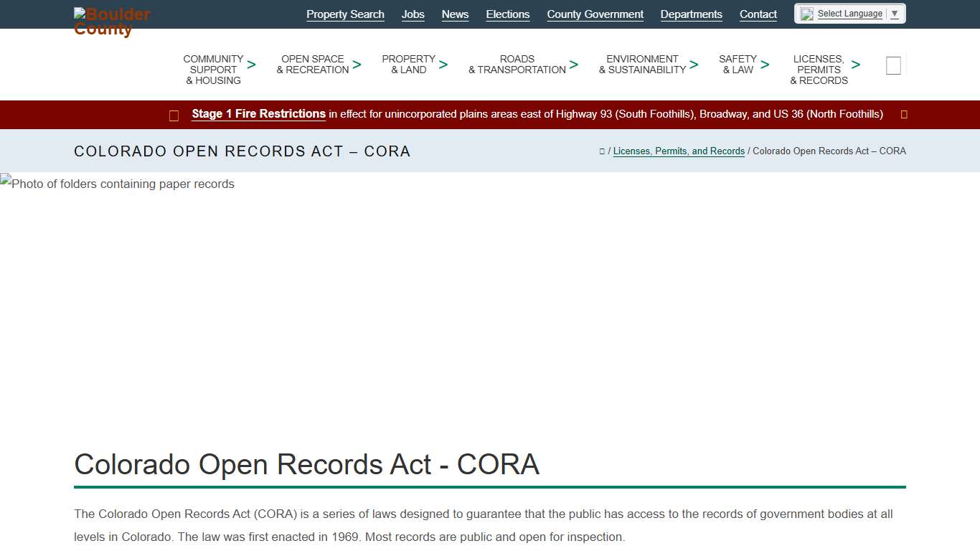Click the Property Search link
Screen dimensions: 980x551
coord(345,14)
